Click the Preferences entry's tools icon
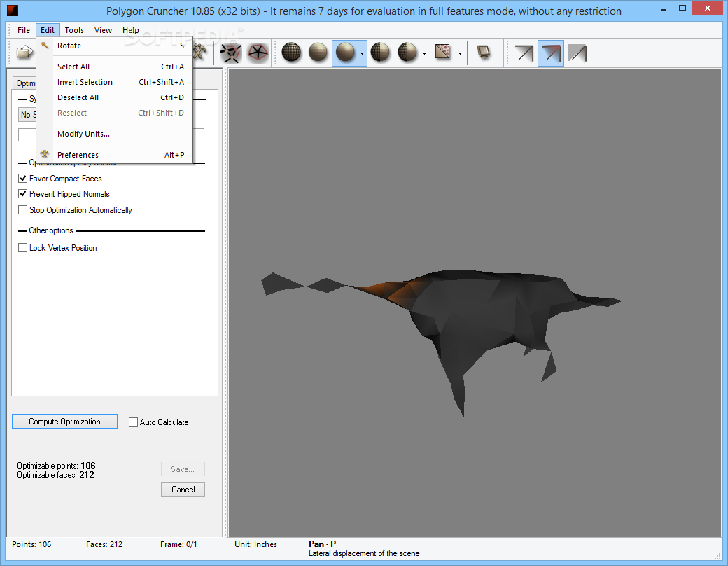 click(x=45, y=154)
